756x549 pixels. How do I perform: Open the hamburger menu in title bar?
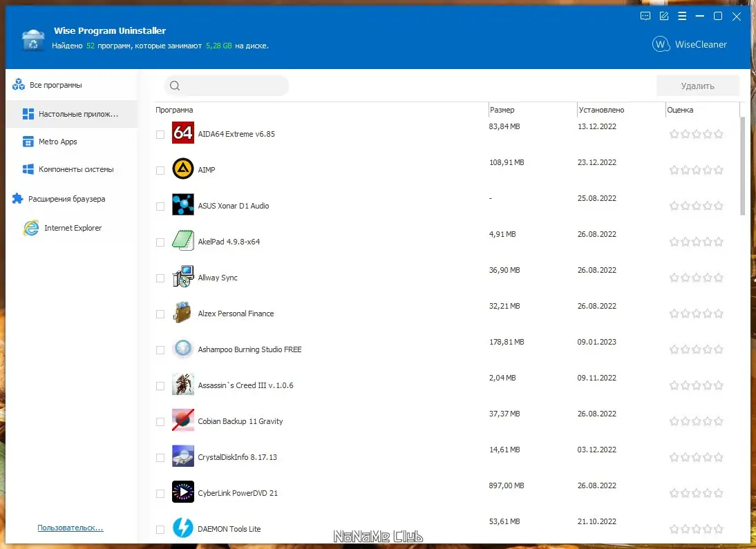click(682, 16)
